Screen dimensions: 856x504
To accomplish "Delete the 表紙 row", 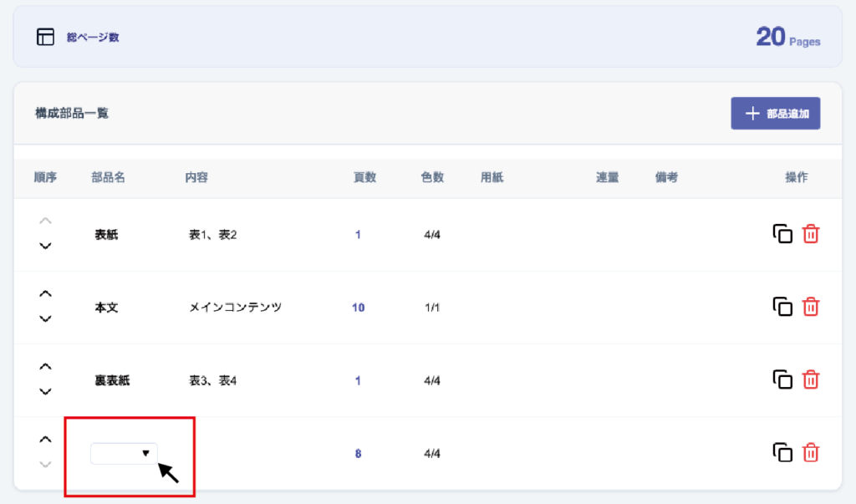I will click(810, 234).
